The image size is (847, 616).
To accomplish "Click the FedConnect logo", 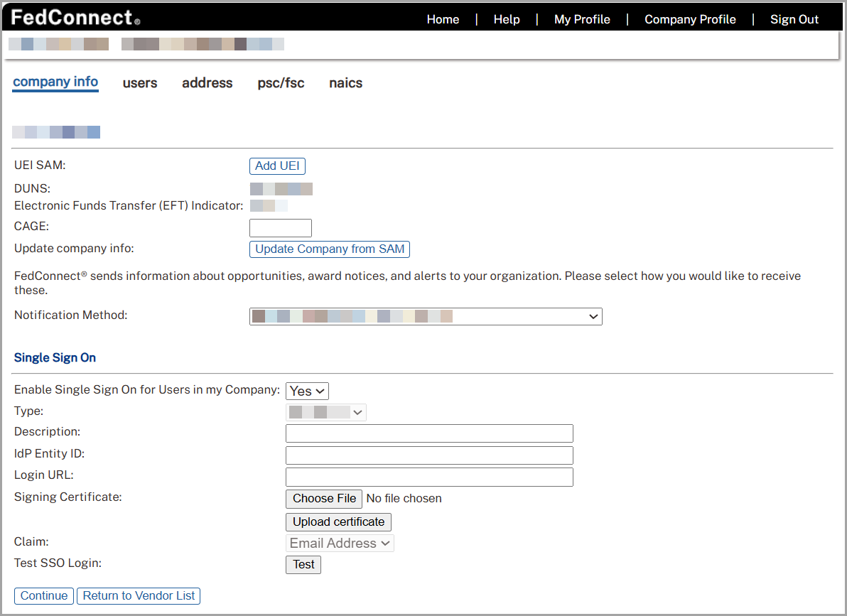I will [x=69, y=17].
